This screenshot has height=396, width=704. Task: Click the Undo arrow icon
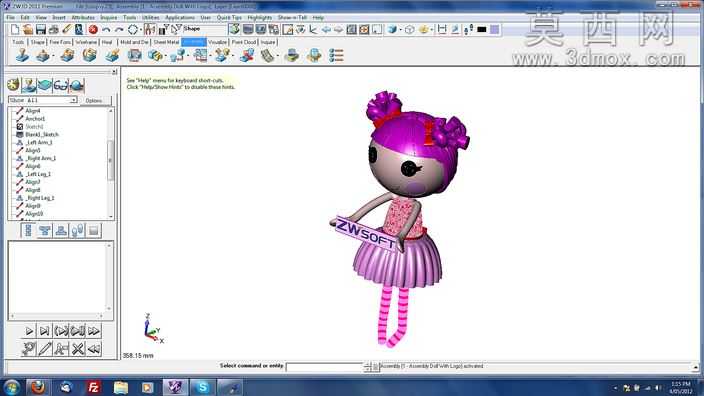(106, 30)
